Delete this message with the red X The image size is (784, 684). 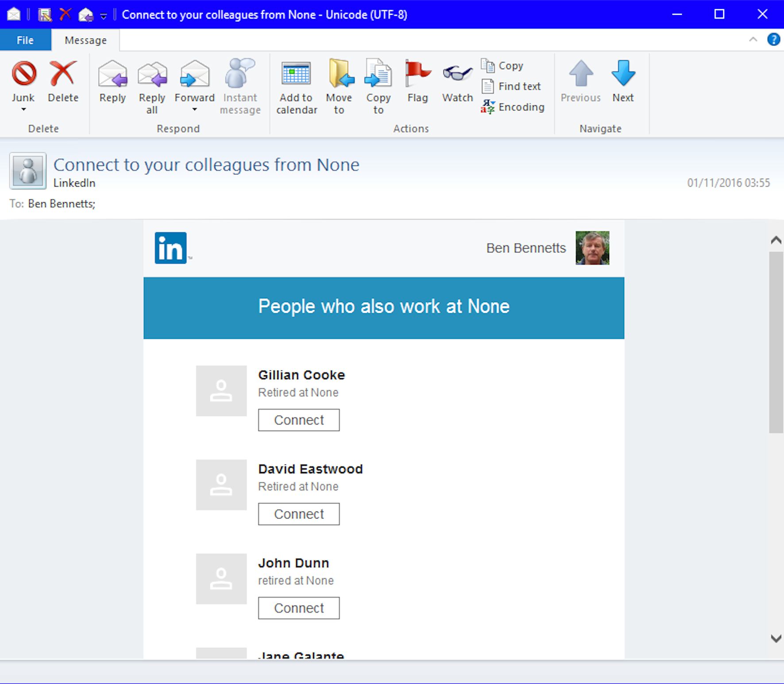[63, 74]
